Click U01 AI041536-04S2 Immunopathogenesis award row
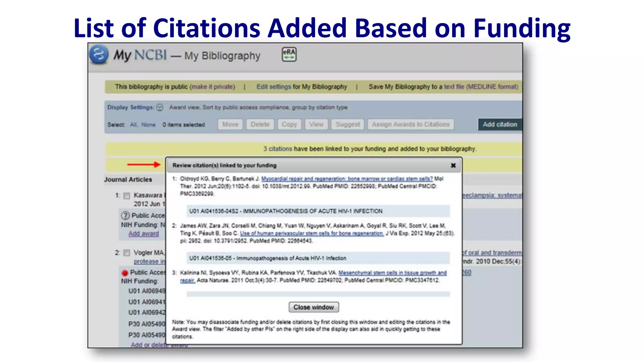 point(318,211)
